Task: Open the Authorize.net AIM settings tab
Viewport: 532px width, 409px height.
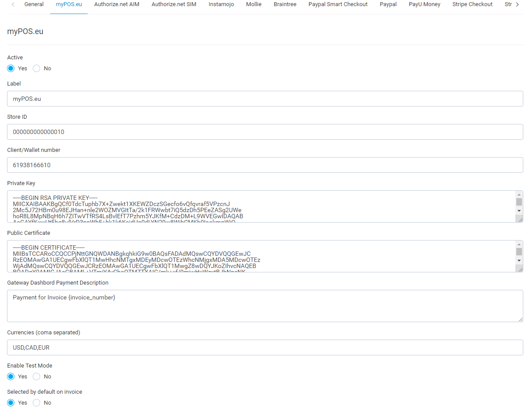Action: [117, 4]
